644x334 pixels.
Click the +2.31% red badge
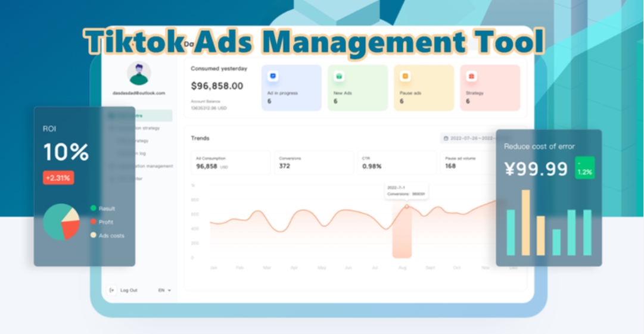pos(58,177)
